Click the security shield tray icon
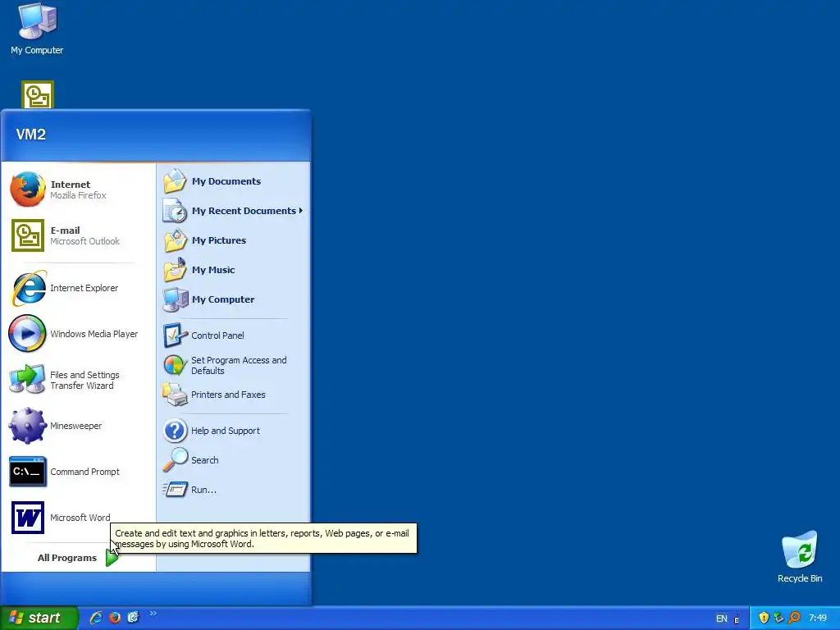The height and width of the screenshot is (630, 840). 764,618
